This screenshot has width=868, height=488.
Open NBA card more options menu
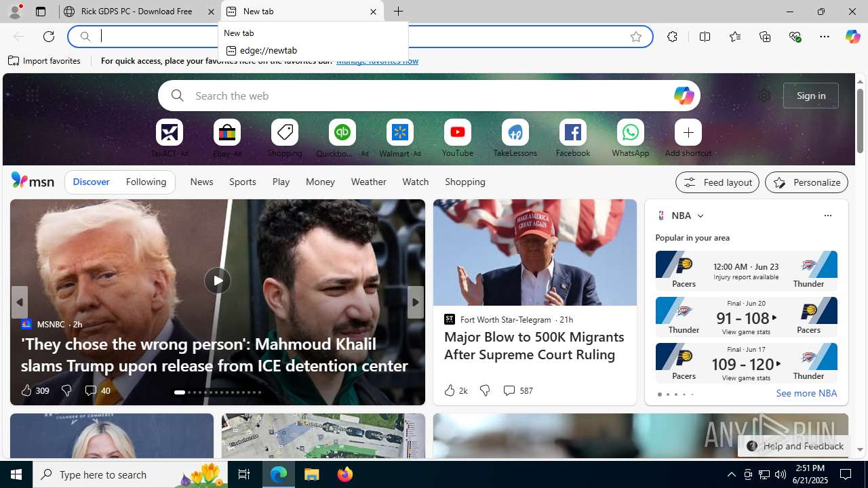pyautogui.click(x=827, y=216)
